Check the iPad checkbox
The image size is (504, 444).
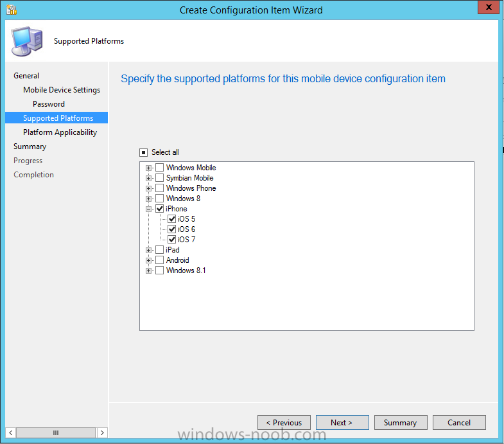[159, 250]
